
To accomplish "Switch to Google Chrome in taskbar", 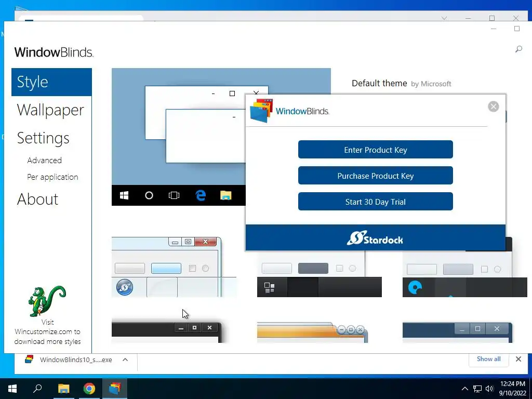I will (x=89, y=389).
